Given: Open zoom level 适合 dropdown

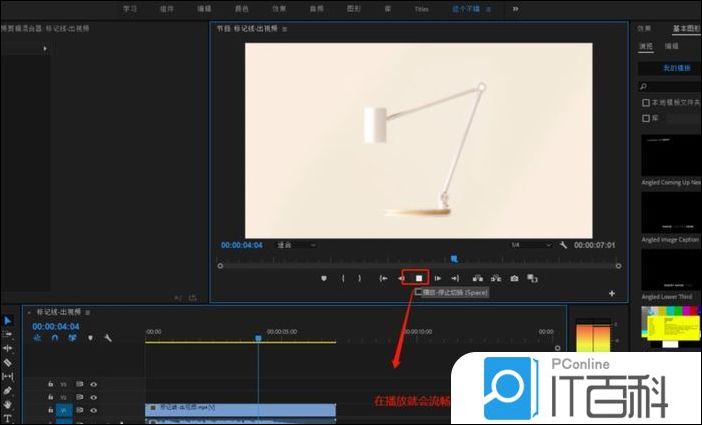Looking at the screenshot, I should pos(297,245).
